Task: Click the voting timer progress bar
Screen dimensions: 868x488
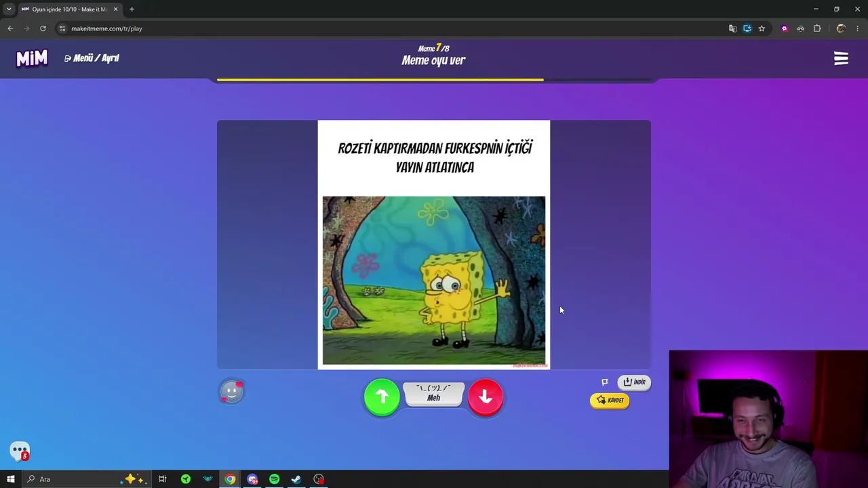Action: click(x=434, y=80)
